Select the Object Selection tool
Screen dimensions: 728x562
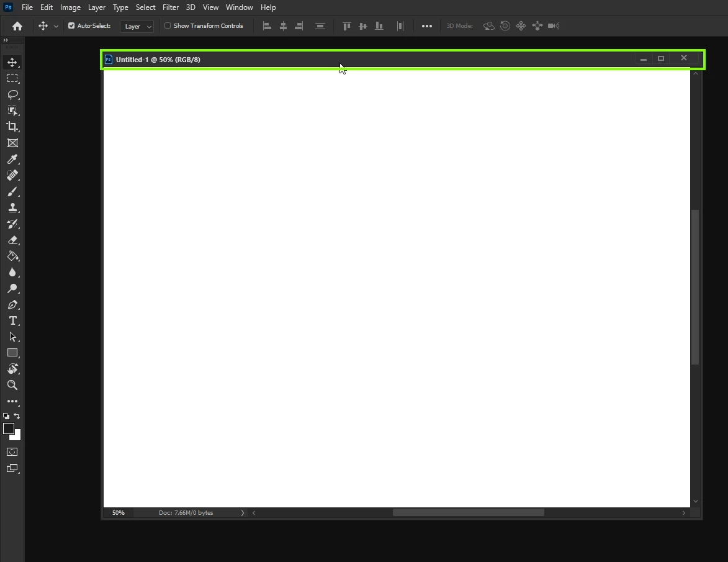coord(12,111)
